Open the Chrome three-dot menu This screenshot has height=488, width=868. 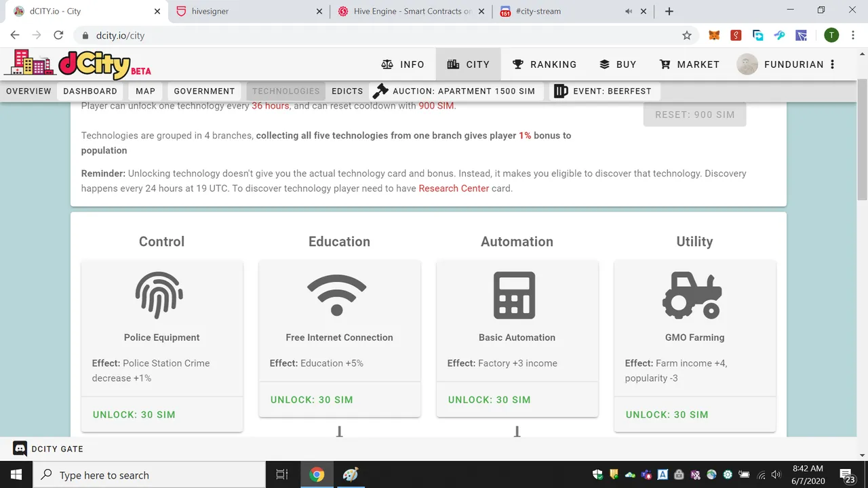click(x=854, y=35)
